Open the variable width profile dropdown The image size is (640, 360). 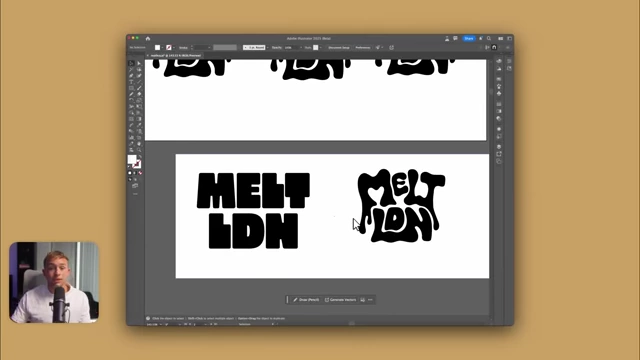pos(225,48)
